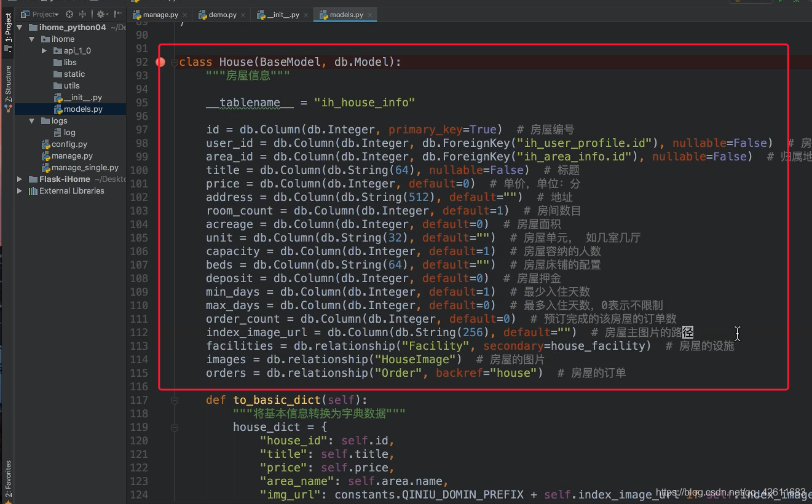
Task: Select the models.py editor tab
Action: pyautogui.click(x=345, y=15)
